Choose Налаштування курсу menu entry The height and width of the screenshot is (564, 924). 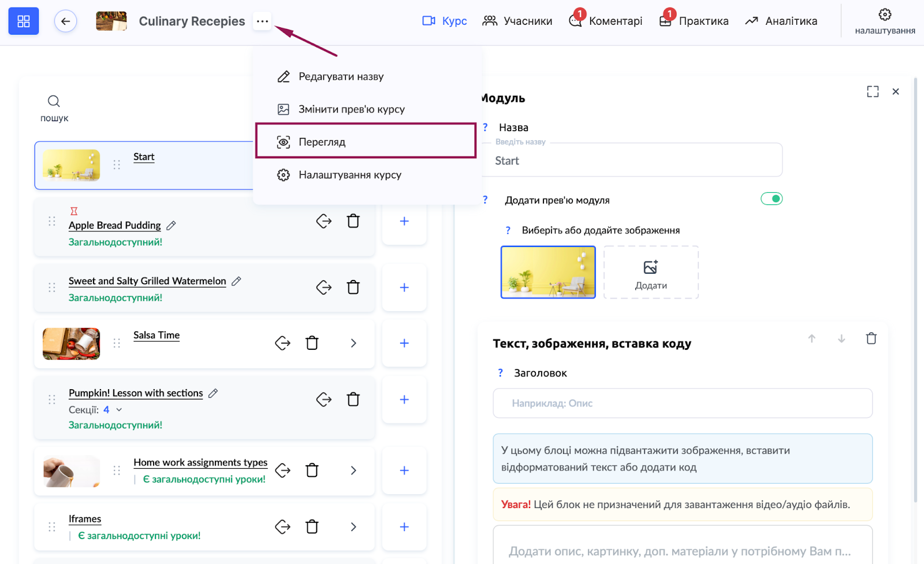(349, 175)
